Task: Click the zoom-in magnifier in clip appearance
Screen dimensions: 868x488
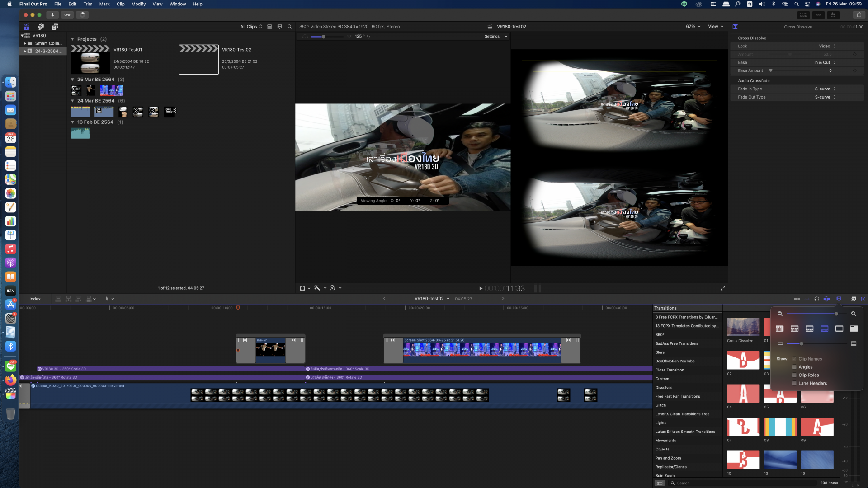Action: tap(854, 314)
